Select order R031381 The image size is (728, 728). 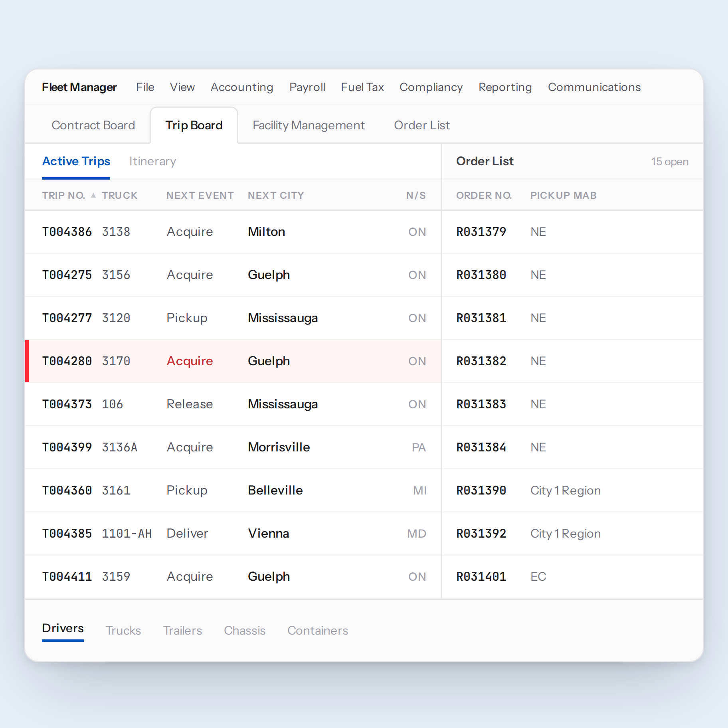572,318
